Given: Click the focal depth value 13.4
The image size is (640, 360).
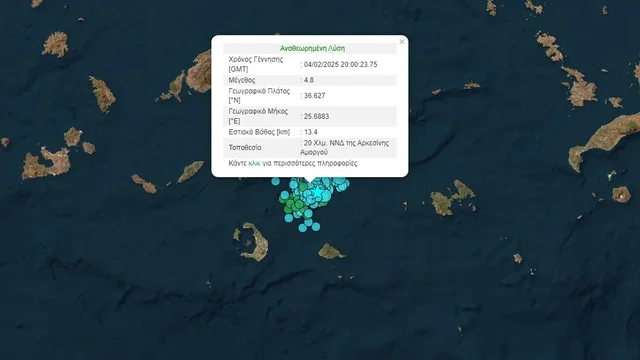Looking at the screenshot, I should 311,132.
